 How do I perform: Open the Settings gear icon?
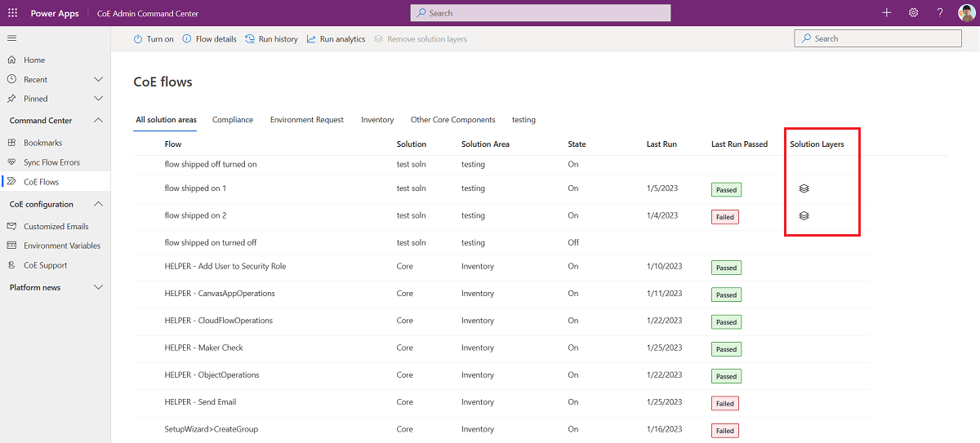[913, 13]
